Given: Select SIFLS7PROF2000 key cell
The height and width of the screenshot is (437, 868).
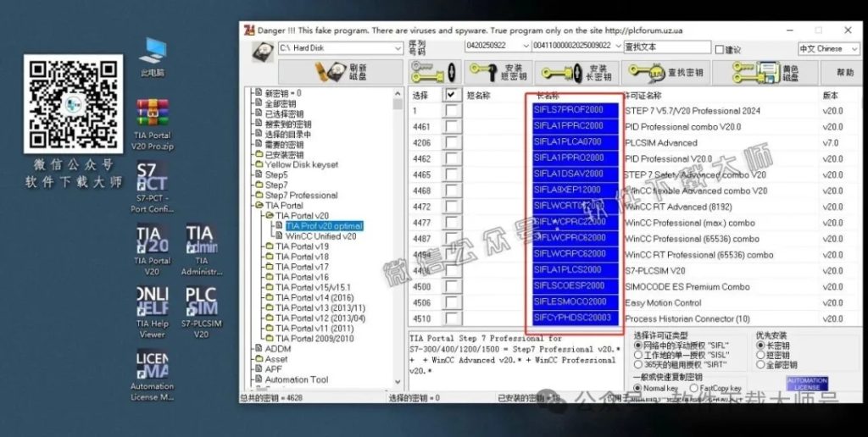Looking at the screenshot, I should click(x=576, y=110).
